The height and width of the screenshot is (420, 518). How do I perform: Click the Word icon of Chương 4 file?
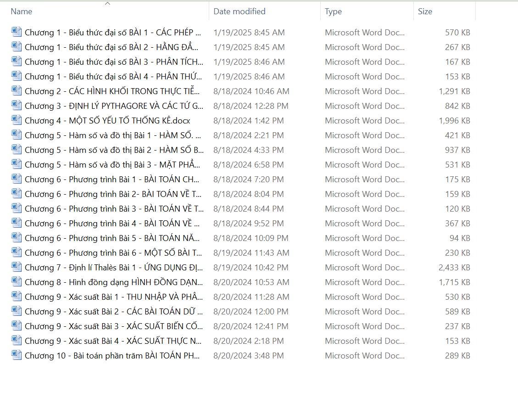point(17,120)
